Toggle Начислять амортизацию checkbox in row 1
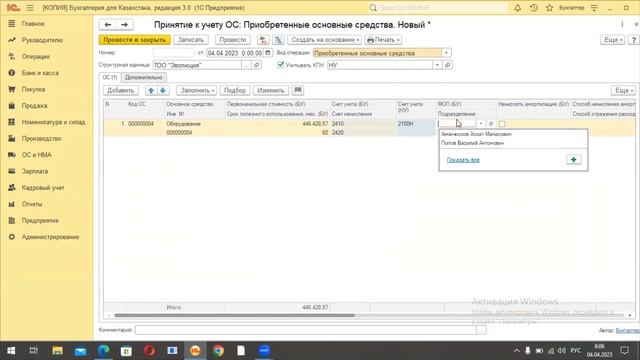Image resolution: width=640 pixels, height=360 pixels. point(502,124)
